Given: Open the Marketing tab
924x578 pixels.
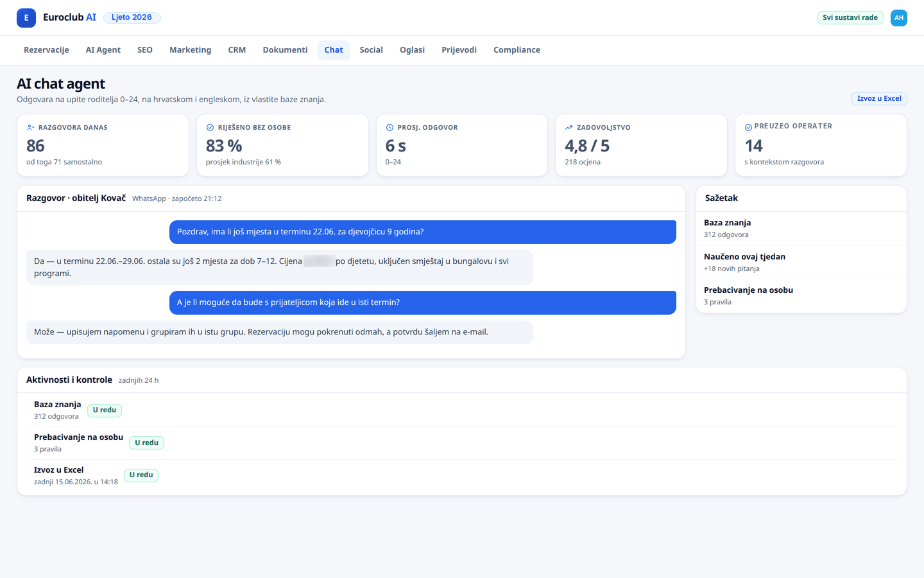Looking at the screenshot, I should pos(190,50).
